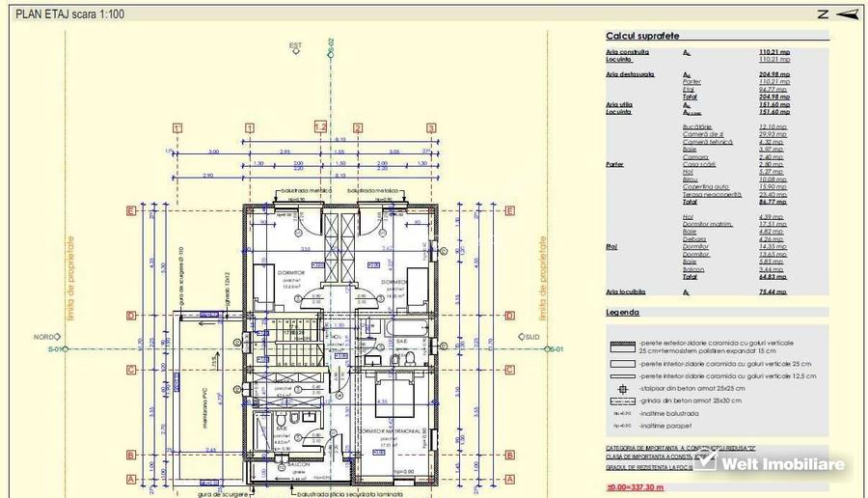Click the '75.44 mp' habitable area value

point(773,291)
